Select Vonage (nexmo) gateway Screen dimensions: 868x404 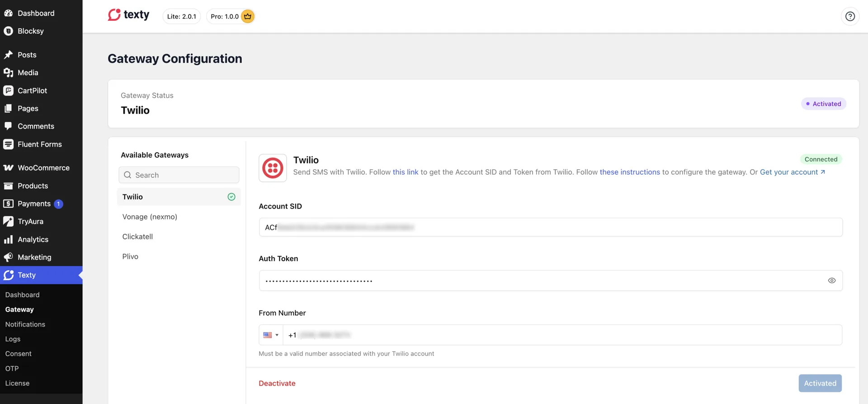coord(179,217)
